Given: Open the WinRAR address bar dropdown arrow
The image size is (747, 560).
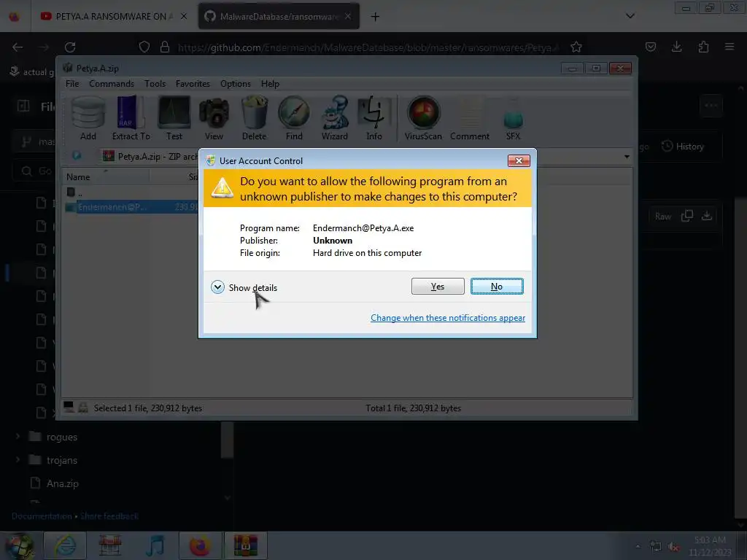Looking at the screenshot, I should (627, 156).
